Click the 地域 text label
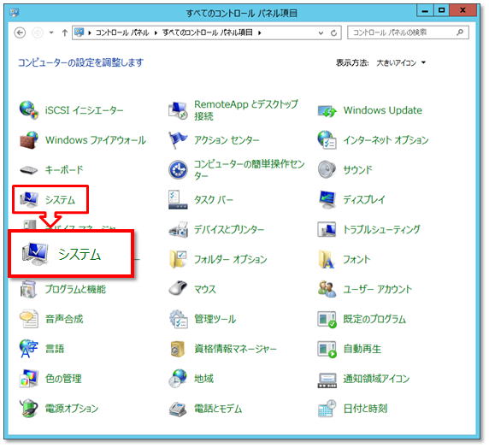 point(204,379)
